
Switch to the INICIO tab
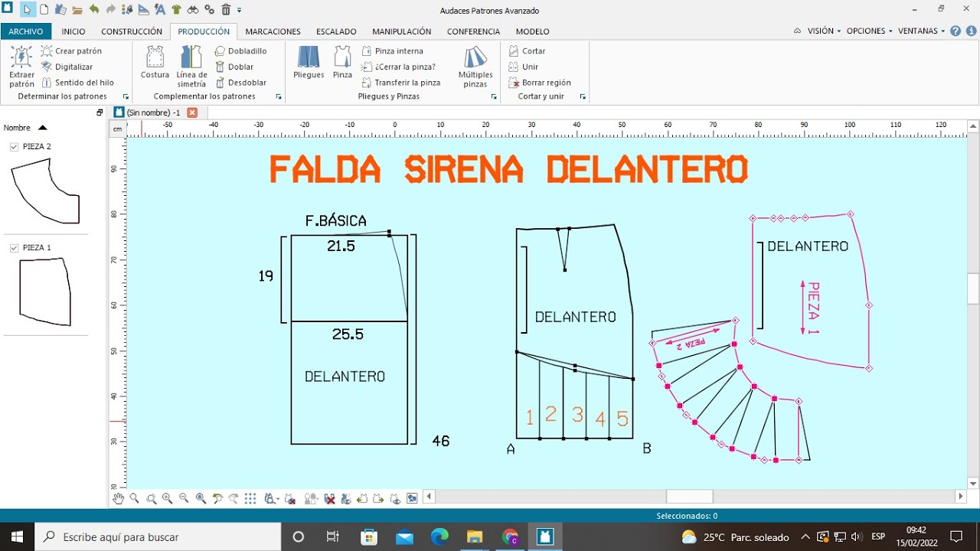(73, 31)
